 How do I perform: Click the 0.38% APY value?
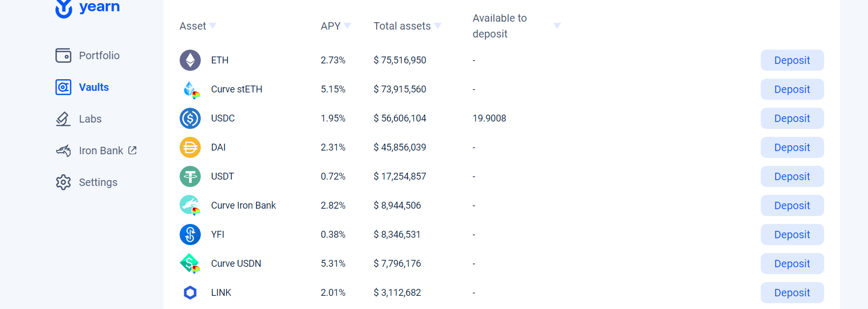333,235
